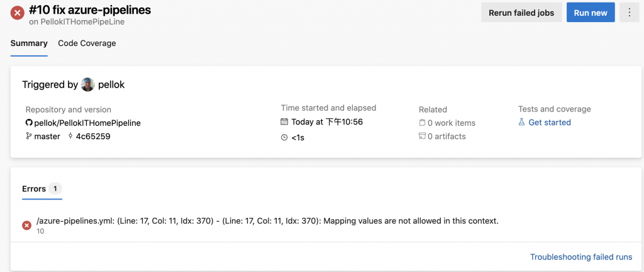
Task: Click the commit icon beside 4c65259
Action: tap(70, 136)
